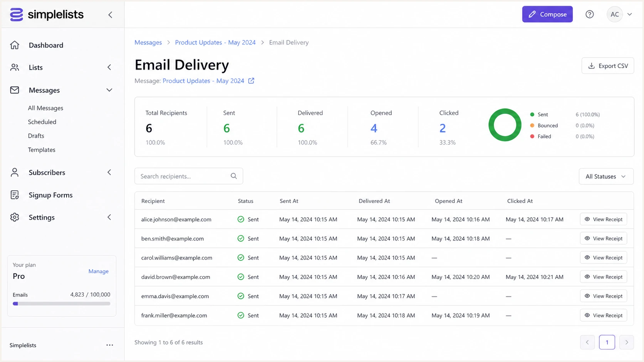
Task: Open the Product Updates message link
Action: [203, 81]
